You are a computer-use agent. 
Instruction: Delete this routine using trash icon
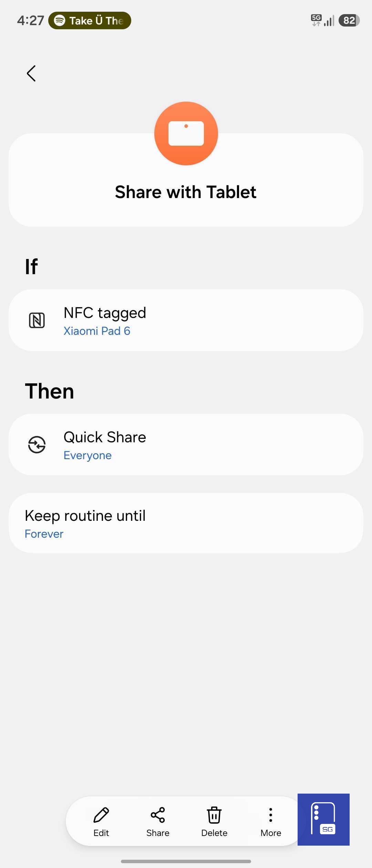(214, 815)
